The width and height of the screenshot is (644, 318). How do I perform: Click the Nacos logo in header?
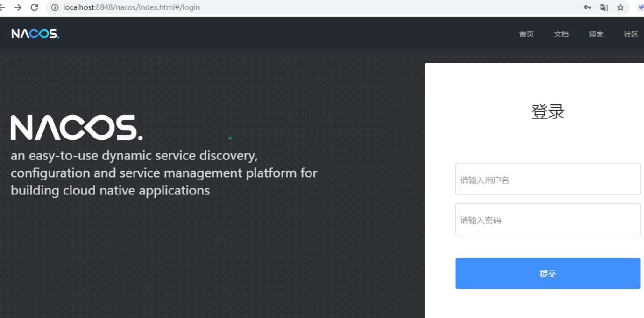click(35, 34)
